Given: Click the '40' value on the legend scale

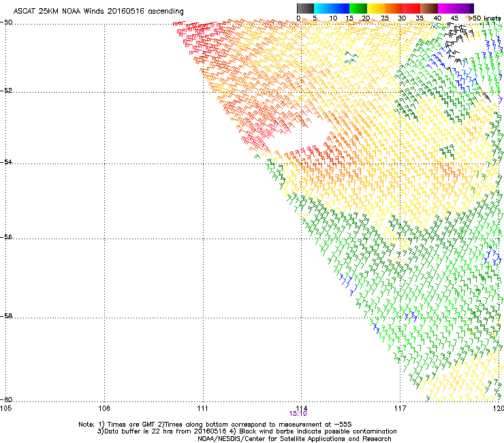Looking at the screenshot, I should [x=437, y=18].
